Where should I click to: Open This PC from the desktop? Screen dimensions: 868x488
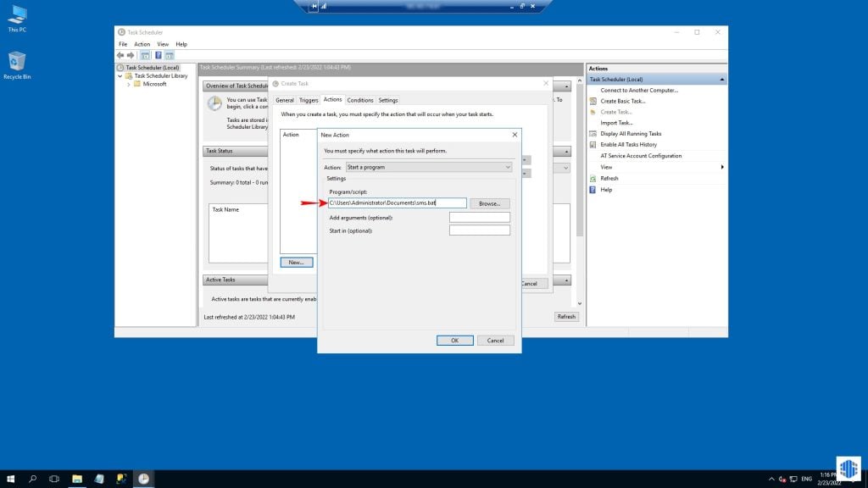(x=17, y=17)
